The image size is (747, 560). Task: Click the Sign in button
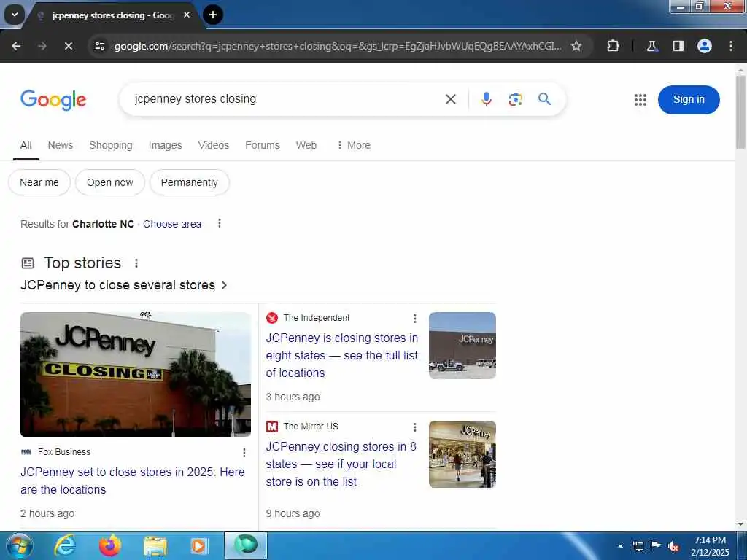pyautogui.click(x=689, y=99)
